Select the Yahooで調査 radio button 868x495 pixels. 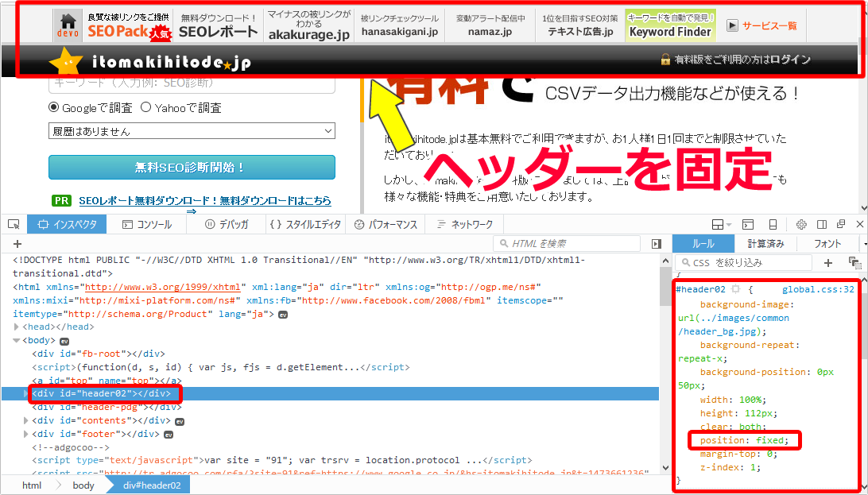[x=146, y=108]
